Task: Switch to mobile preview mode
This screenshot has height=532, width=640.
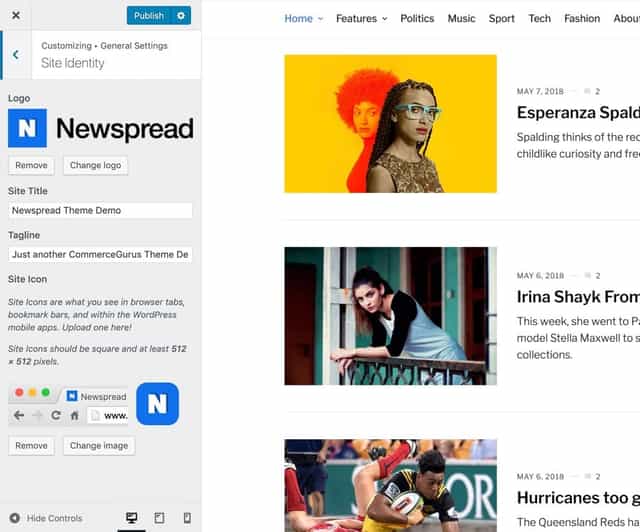Action: (x=187, y=518)
